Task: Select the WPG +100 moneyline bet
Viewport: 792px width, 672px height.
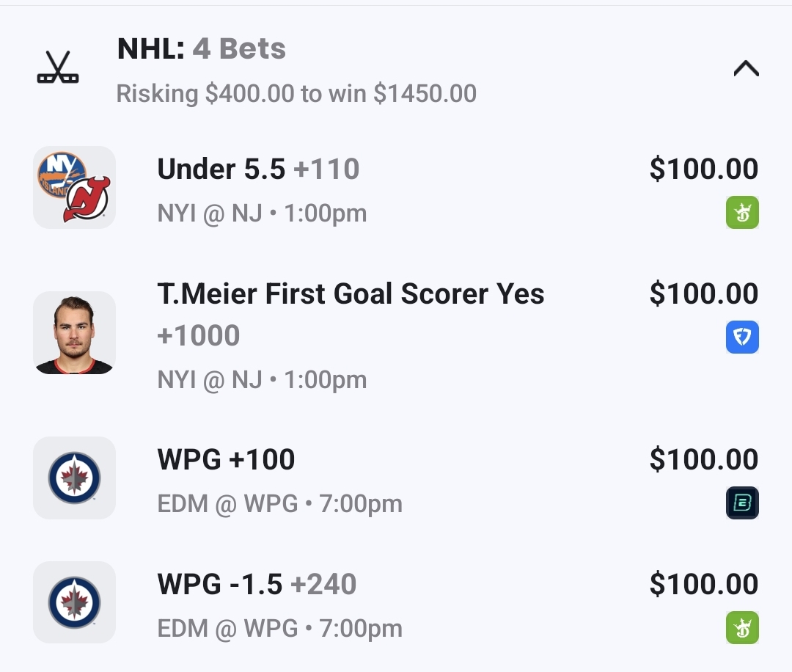Action: (x=226, y=460)
